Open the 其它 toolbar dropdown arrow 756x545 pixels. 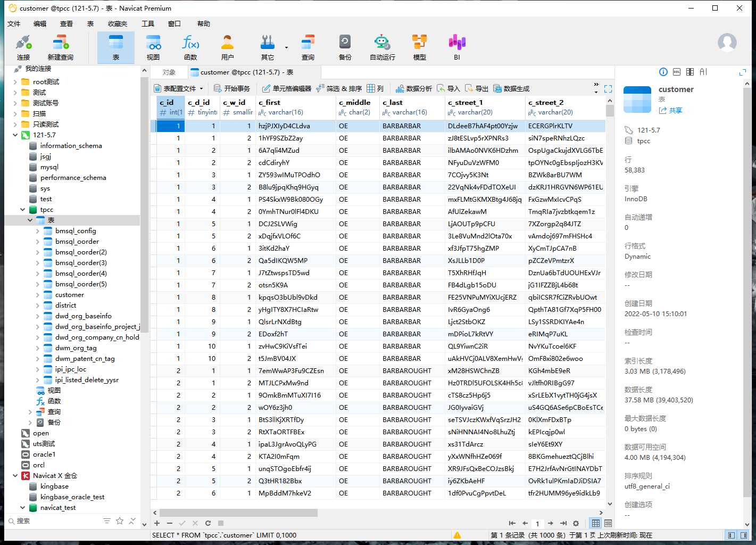pyautogui.click(x=286, y=47)
